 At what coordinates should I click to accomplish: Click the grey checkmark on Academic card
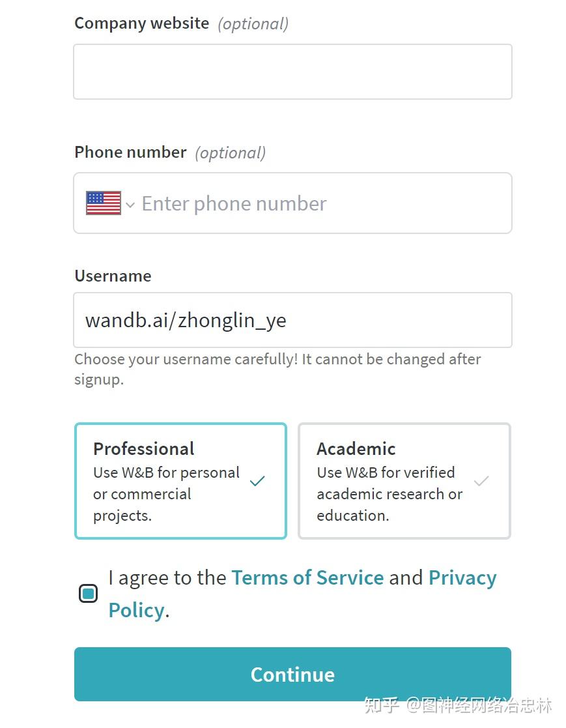tap(481, 482)
